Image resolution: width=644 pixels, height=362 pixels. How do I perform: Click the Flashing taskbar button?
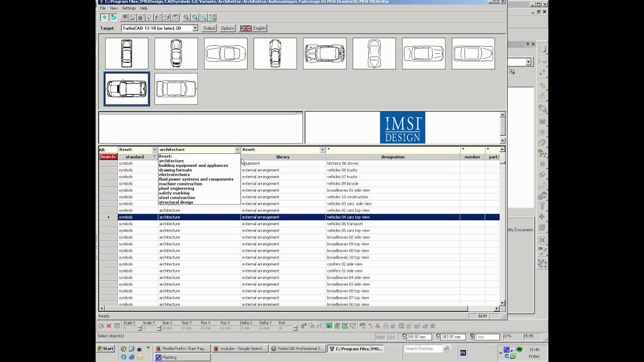182,357
